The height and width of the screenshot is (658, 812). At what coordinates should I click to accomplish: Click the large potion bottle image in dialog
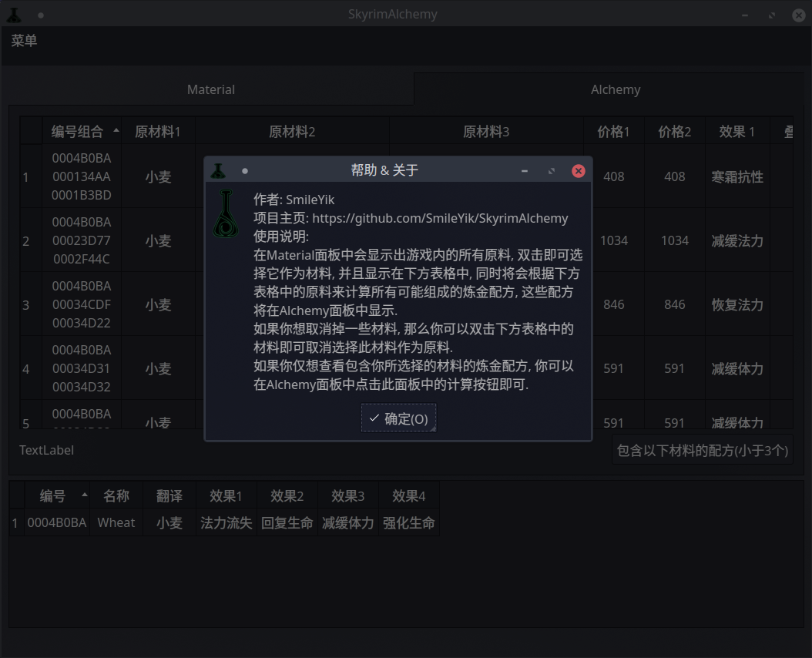tap(226, 213)
